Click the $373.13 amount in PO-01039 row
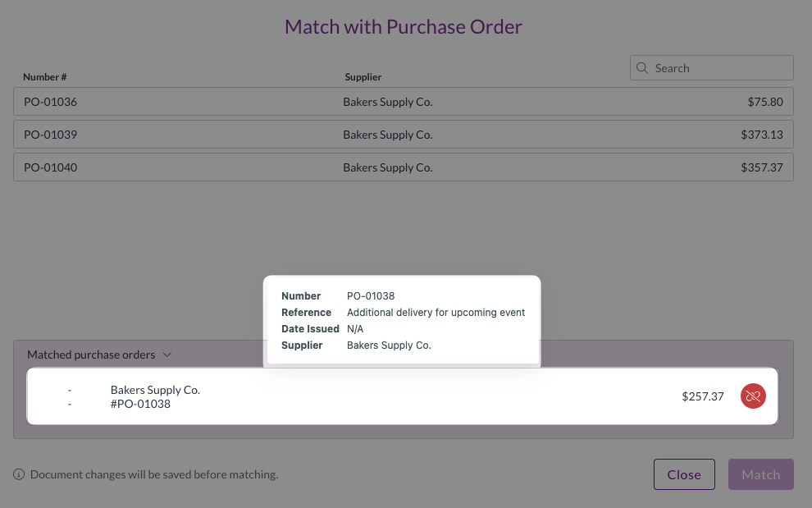The height and width of the screenshot is (508, 812). click(762, 135)
